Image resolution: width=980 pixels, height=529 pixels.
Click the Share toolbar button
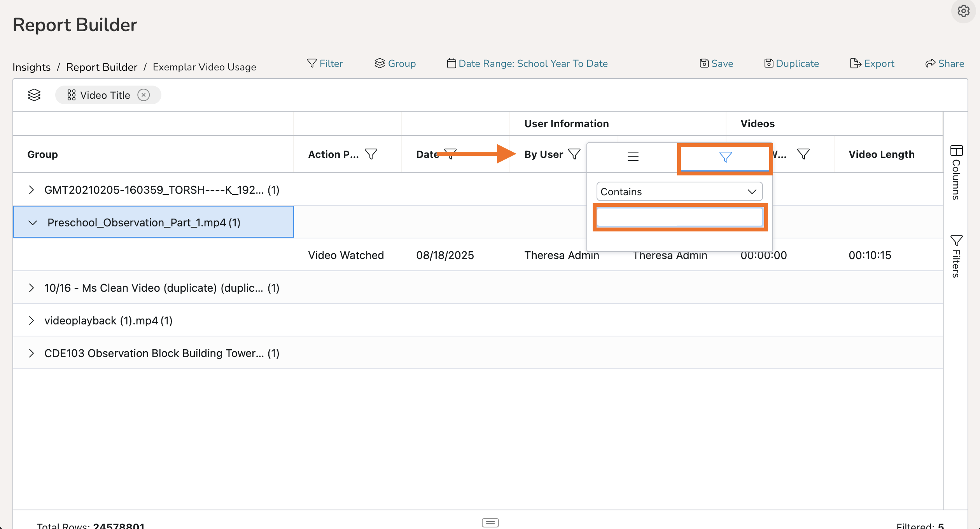tap(945, 63)
